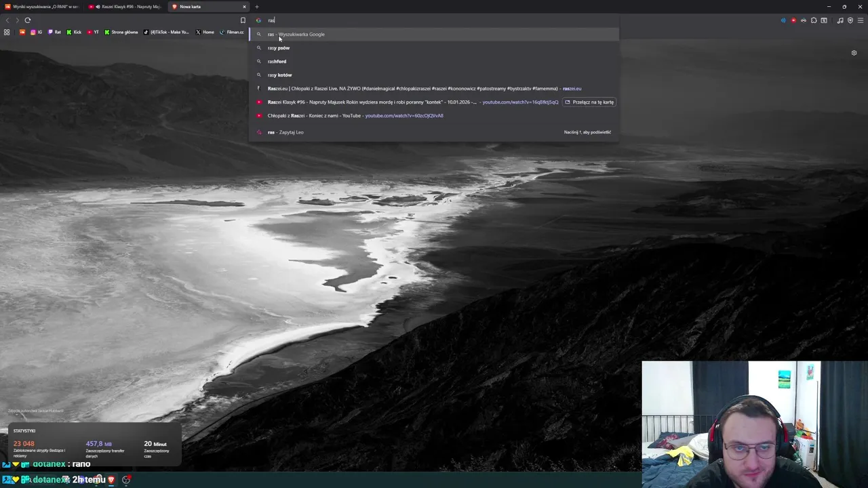The width and height of the screenshot is (868, 488).
Task: Open the X Home bookmark
Action: 205,32
